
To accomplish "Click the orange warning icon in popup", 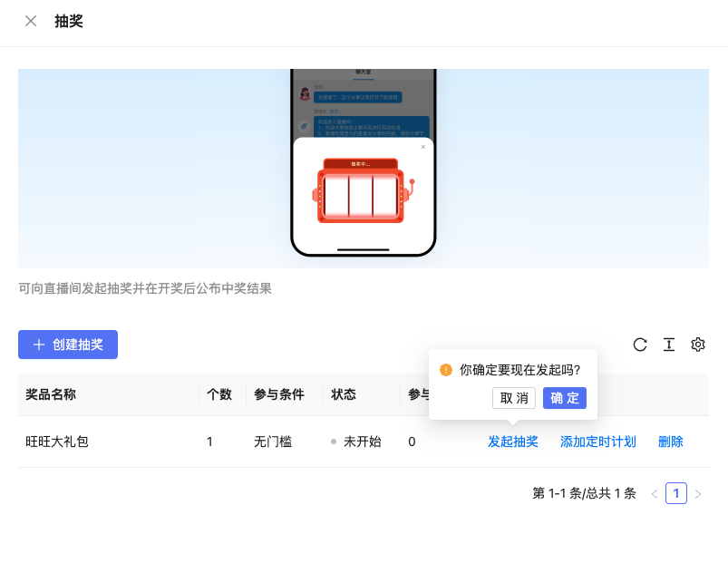I will coord(446,370).
